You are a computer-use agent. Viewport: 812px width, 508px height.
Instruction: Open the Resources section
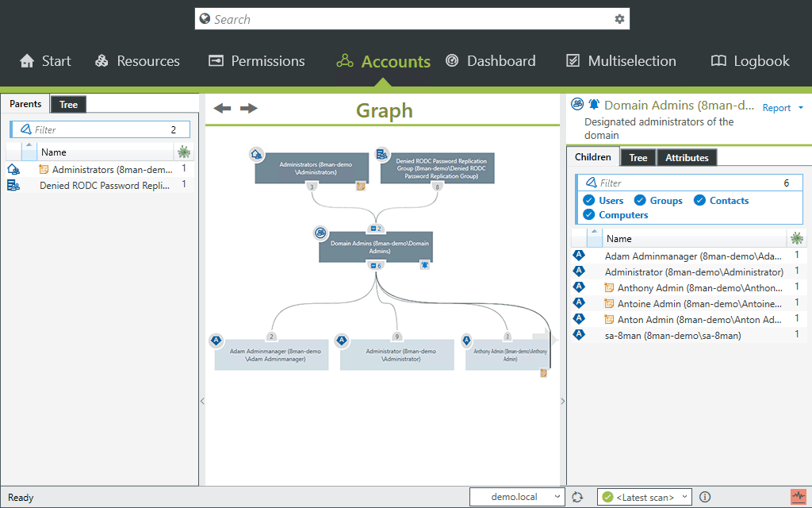pos(137,61)
